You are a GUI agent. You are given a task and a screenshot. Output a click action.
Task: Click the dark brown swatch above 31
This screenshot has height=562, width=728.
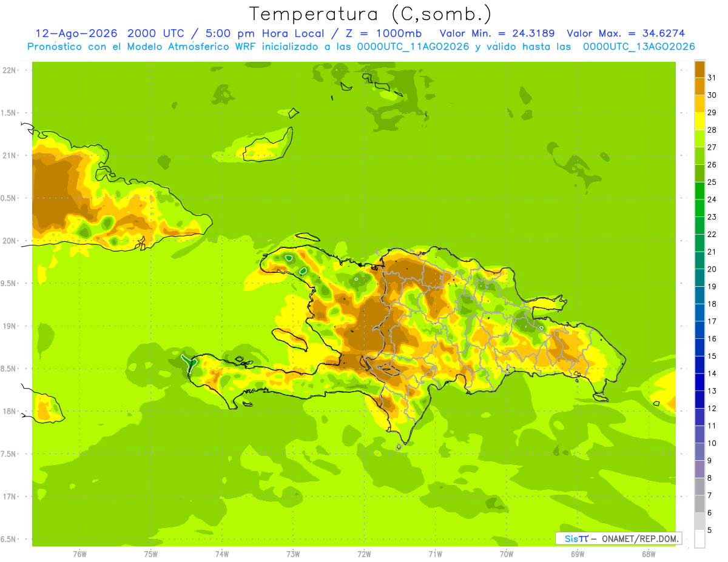point(699,69)
